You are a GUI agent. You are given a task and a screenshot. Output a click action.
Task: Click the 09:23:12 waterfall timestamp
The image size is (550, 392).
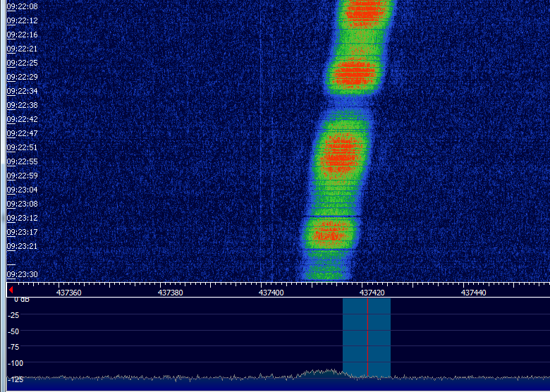(22, 218)
